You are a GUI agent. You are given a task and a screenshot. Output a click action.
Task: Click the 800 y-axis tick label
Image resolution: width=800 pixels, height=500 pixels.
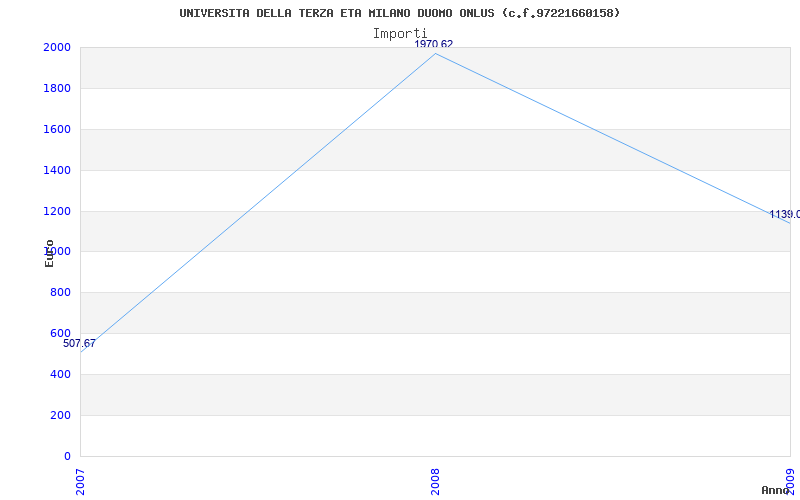click(60, 292)
